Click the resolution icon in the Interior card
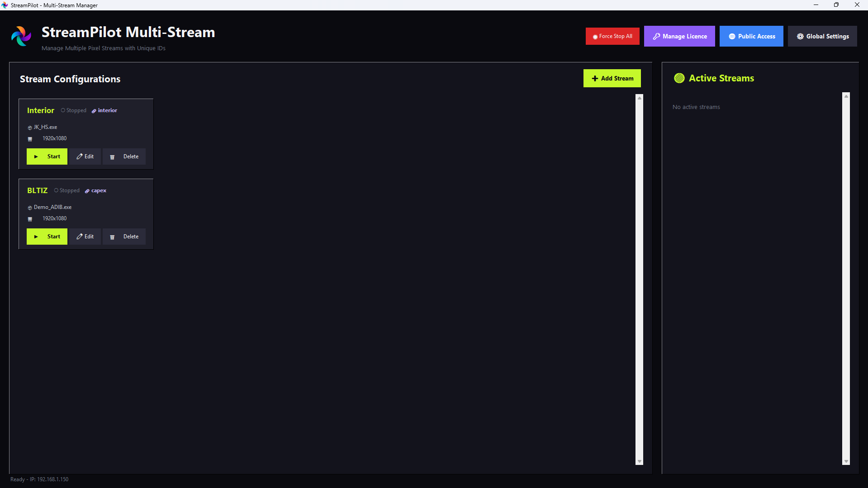868x488 pixels. click(30, 139)
